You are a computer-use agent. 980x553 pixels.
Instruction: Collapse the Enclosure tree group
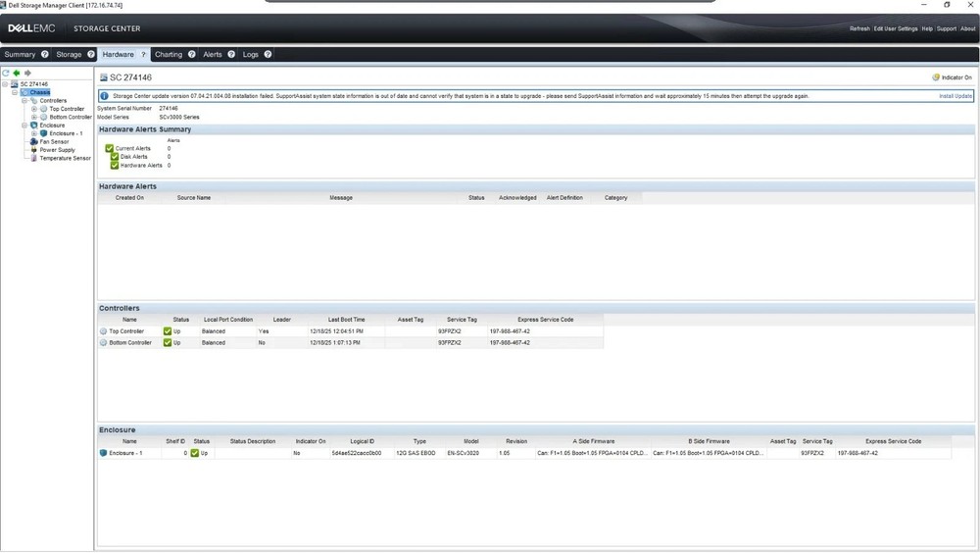[x=24, y=126]
